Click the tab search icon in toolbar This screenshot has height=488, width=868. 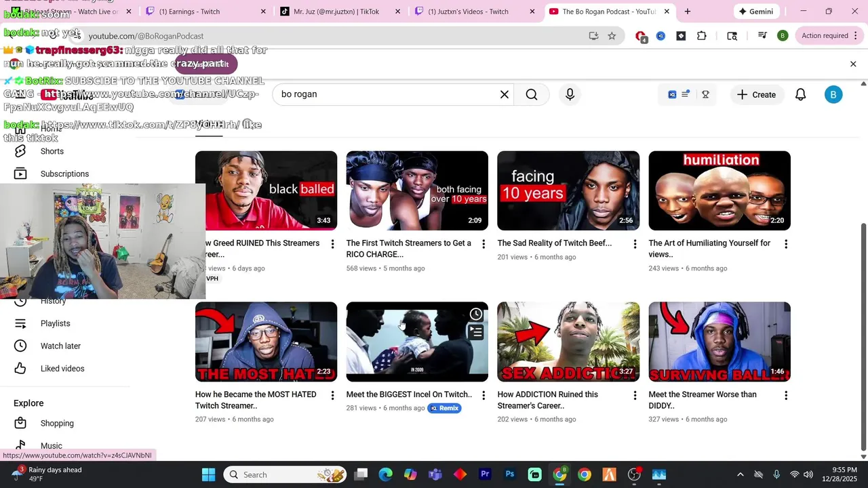(732, 36)
